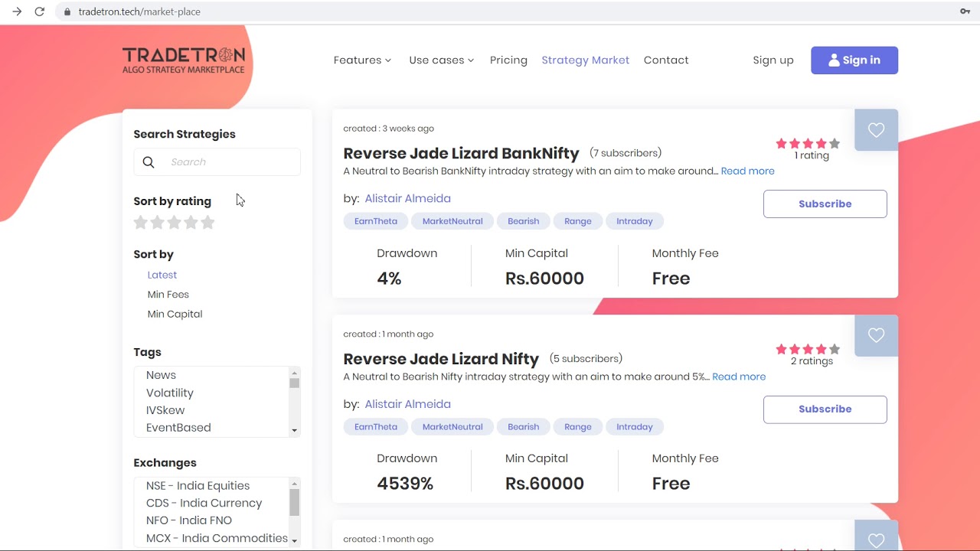Click the Sign in button
This screenshot has width=980, height=551.
coord(854,60)
